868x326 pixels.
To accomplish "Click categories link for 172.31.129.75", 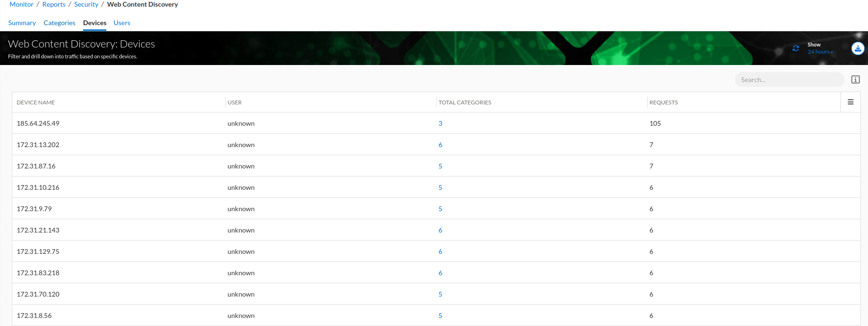I will click(440, 251).
